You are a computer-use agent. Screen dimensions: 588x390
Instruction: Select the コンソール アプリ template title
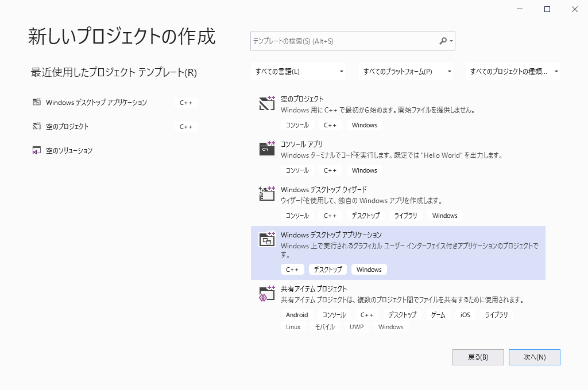(302, 144)
